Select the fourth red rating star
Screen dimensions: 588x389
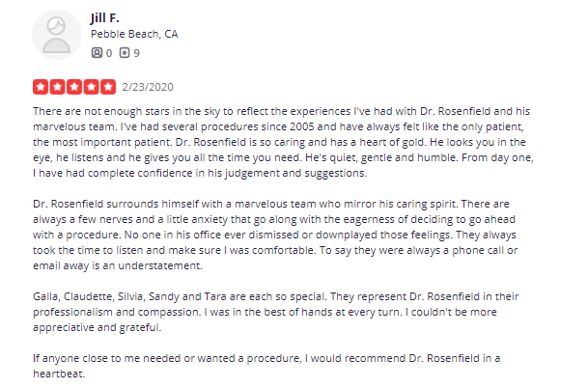coord(91,87)
